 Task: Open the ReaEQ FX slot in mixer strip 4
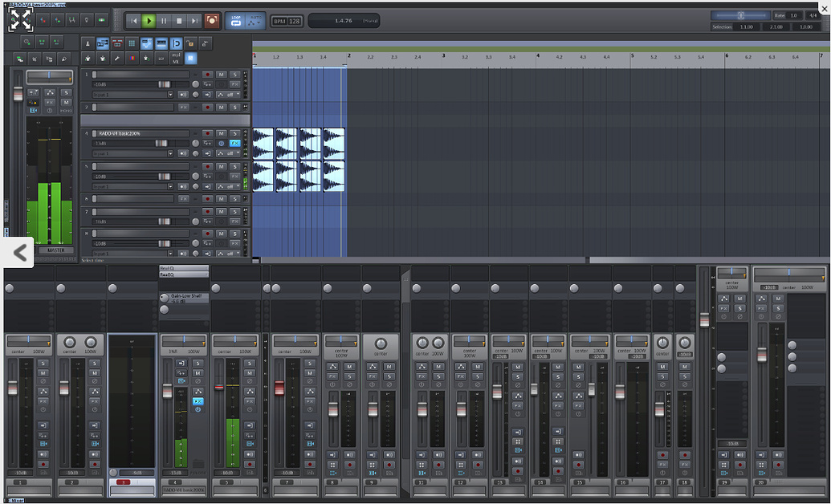click(183, 274)
